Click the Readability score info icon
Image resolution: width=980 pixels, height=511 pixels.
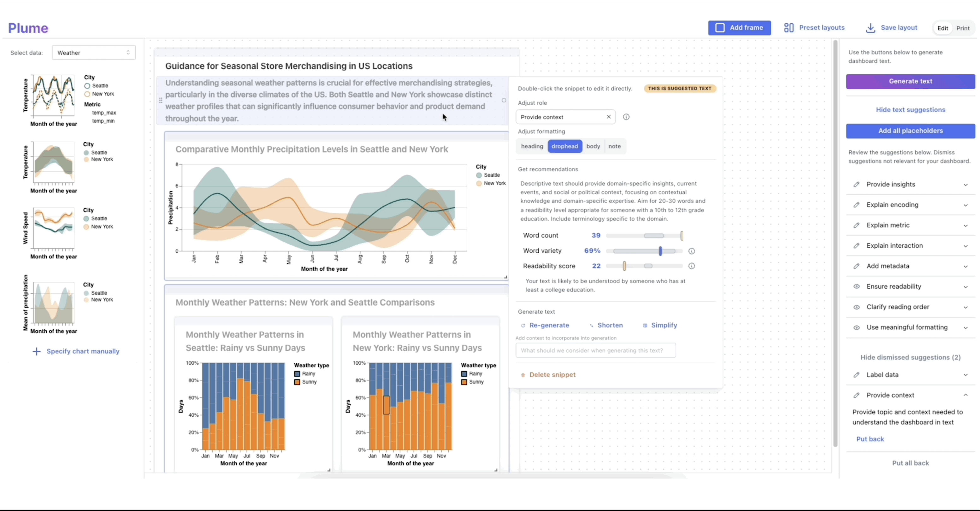tap(692, 266)
